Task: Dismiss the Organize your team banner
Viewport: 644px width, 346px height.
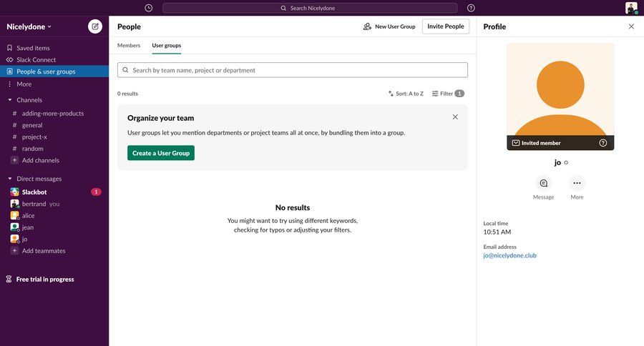Action: pyautogui.click(x=455, y=117)
